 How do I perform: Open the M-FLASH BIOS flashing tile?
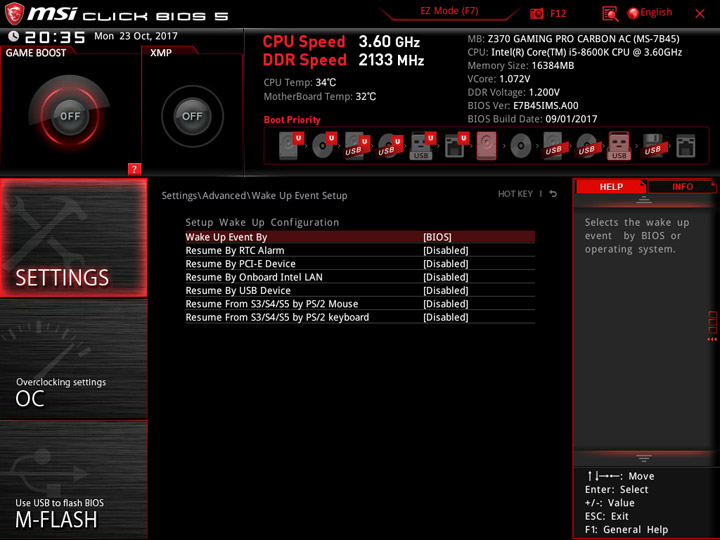[x=73, y=479]
